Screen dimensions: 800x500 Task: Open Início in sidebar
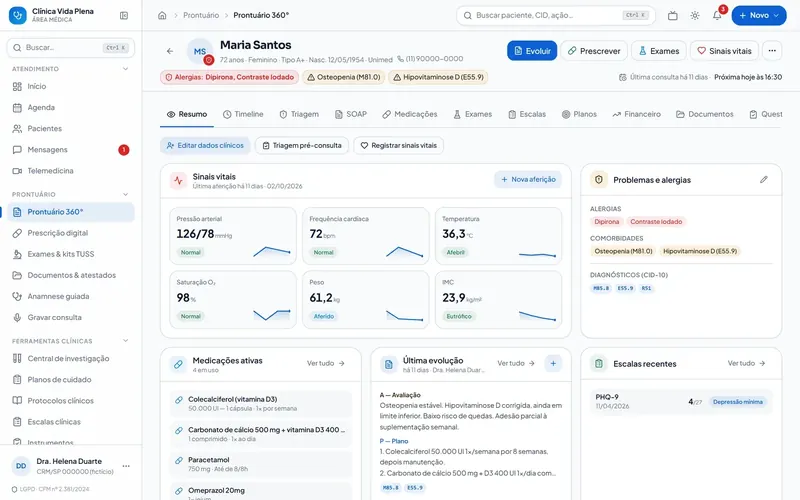70,86
